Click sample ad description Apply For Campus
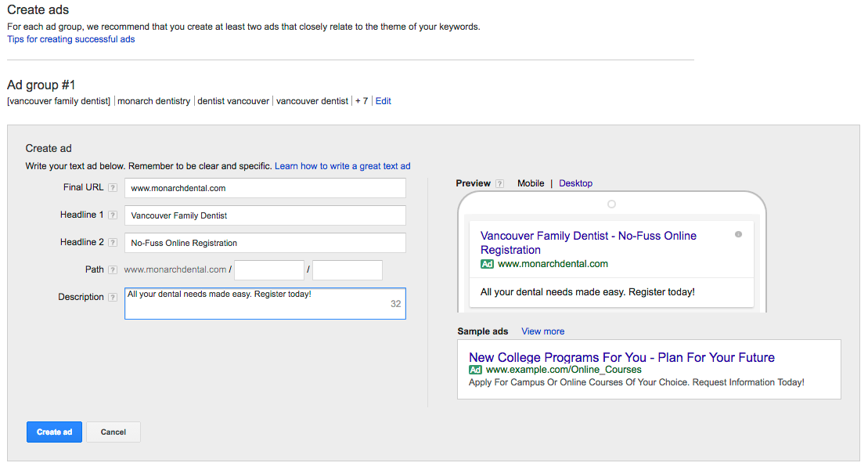Image resolution: width=868 pixels, height=470 pixels. pyautogui.click(x=636, y=382)
